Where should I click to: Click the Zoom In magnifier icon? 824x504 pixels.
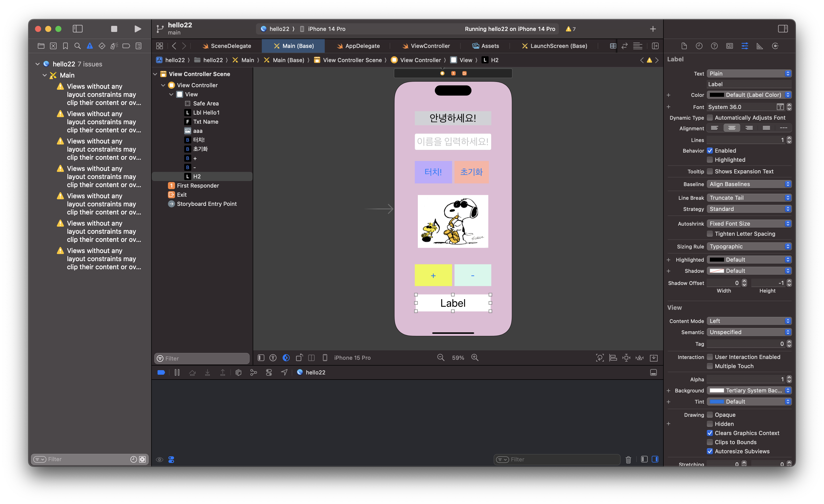[x=474, y=358]
